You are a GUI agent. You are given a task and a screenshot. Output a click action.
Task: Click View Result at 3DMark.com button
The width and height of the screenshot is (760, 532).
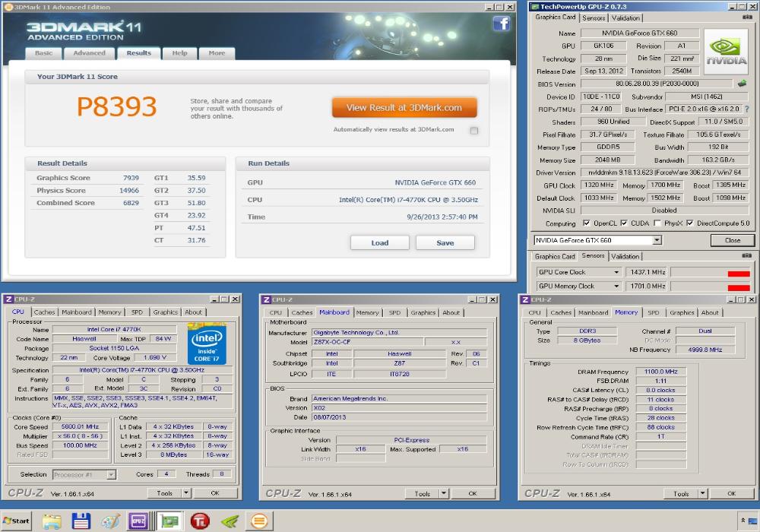pos(404,108)
